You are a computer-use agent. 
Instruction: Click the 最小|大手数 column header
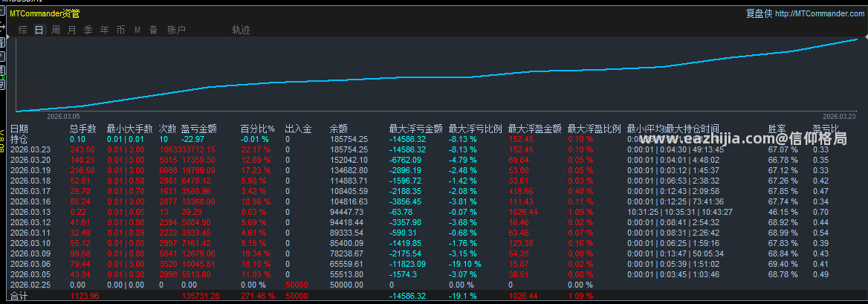pos(129,129)
